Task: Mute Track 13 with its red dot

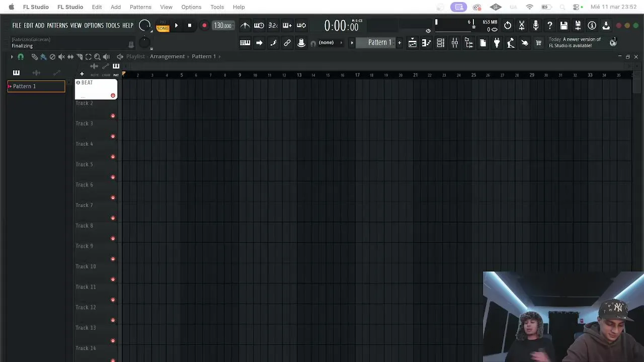Action: click(113, 341)
